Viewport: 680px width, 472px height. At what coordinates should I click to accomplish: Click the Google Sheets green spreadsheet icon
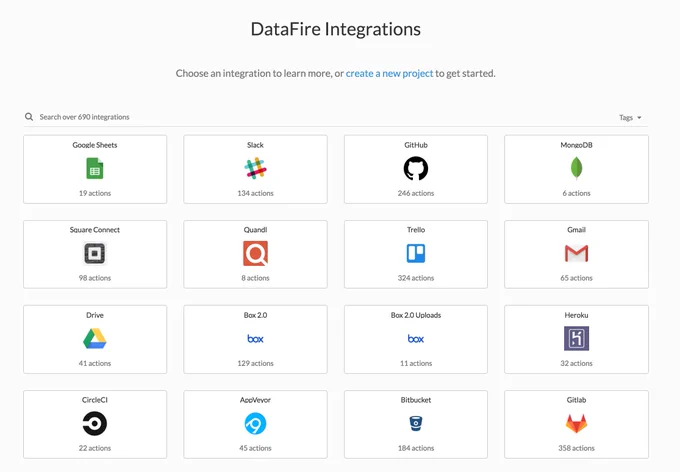[95, 168]
